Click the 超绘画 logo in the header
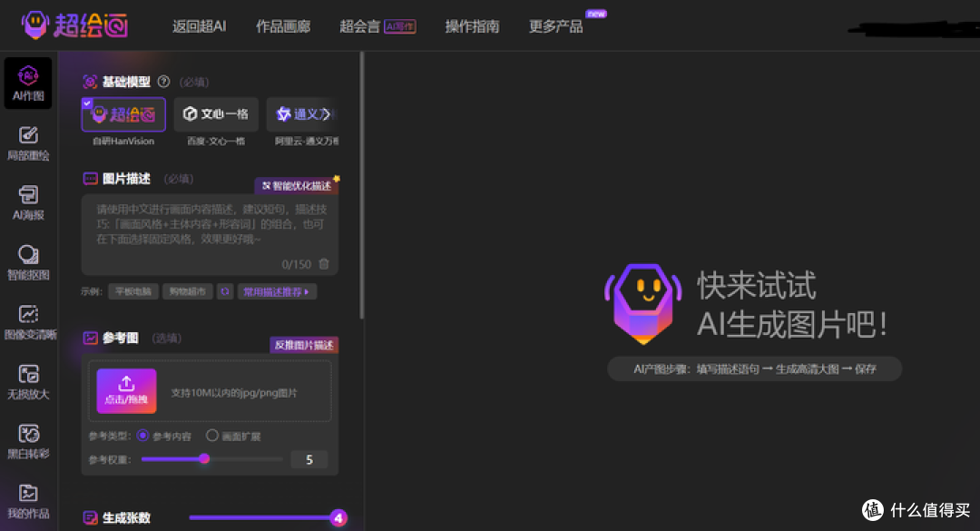 pyautogui.click(x=75, y=25)
